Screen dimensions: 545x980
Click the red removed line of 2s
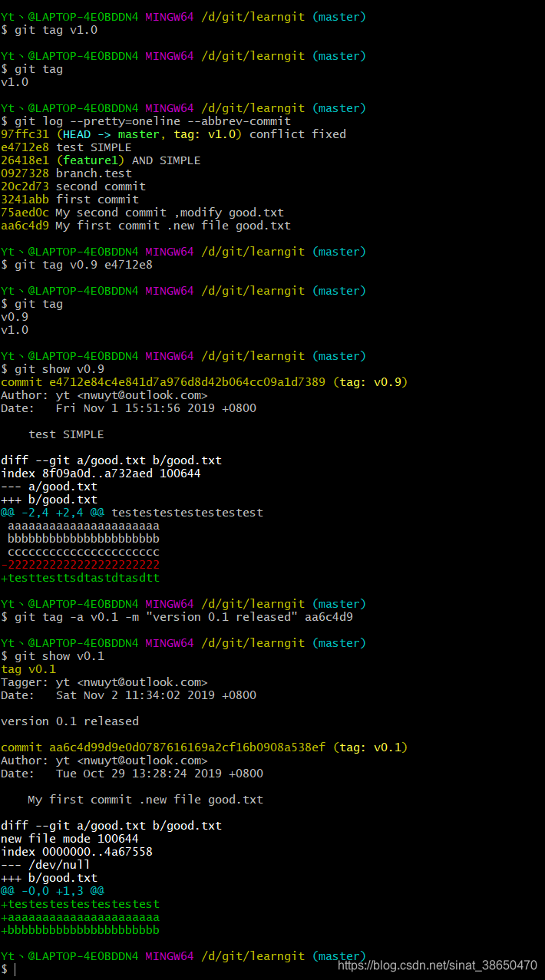tap(81, 565)
